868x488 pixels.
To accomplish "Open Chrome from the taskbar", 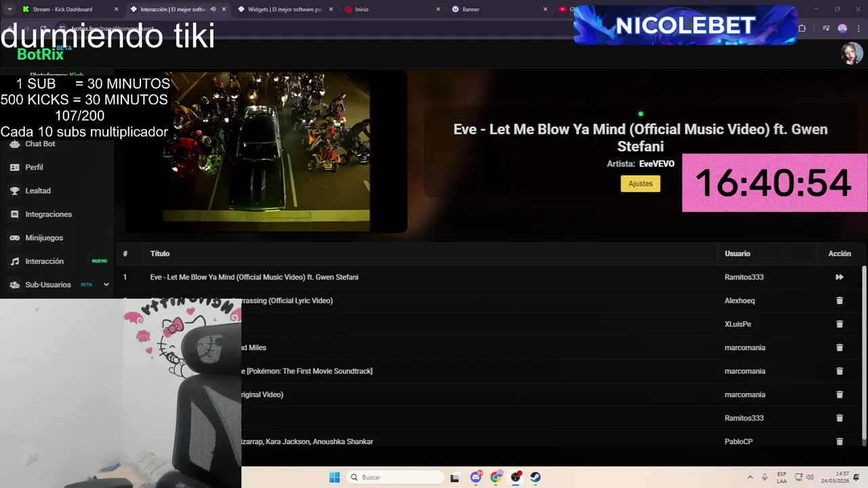I will point(496,477).
